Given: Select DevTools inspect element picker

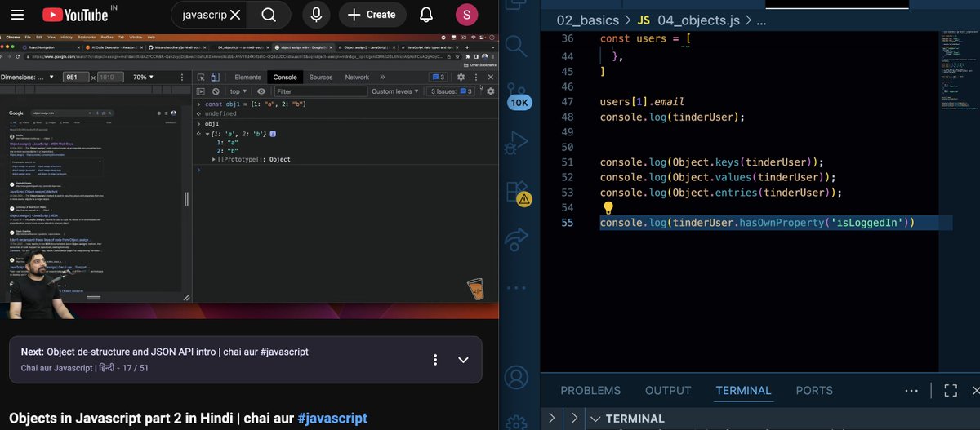Looking at the screenshot, I should (x=201, y=77).
